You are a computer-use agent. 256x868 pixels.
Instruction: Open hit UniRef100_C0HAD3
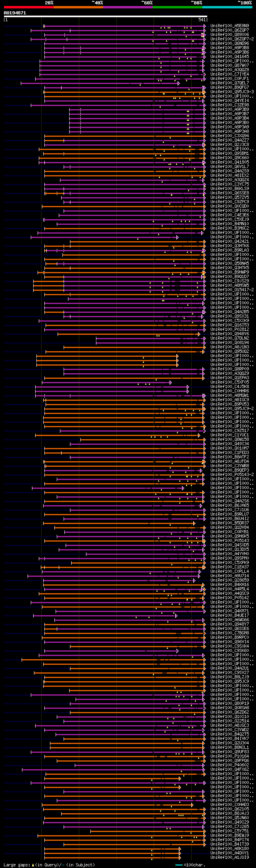click(230, 805)
